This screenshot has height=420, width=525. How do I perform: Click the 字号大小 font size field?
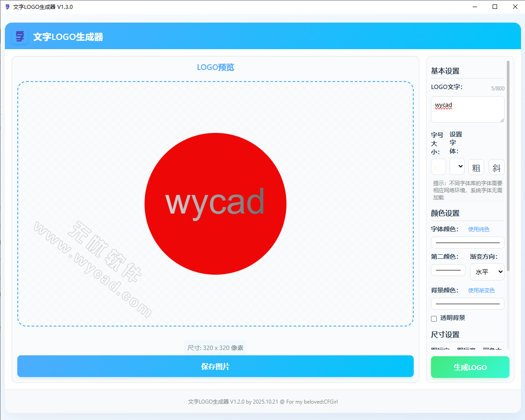pos(438,167)
